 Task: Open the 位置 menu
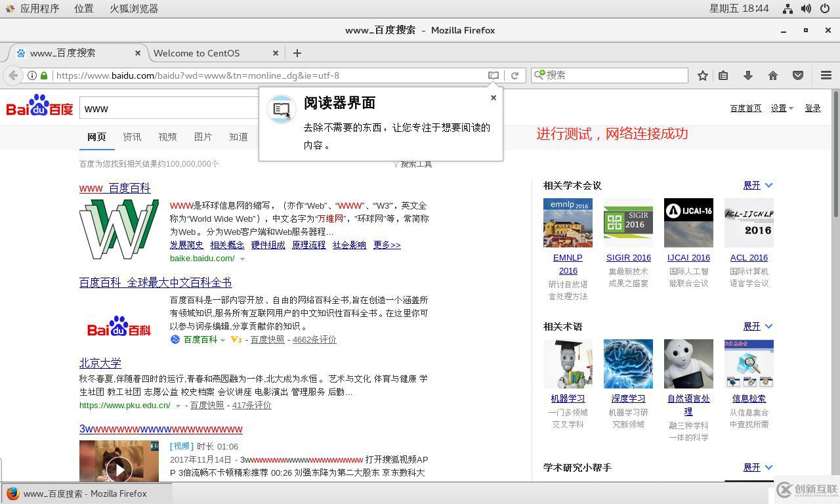83,9
